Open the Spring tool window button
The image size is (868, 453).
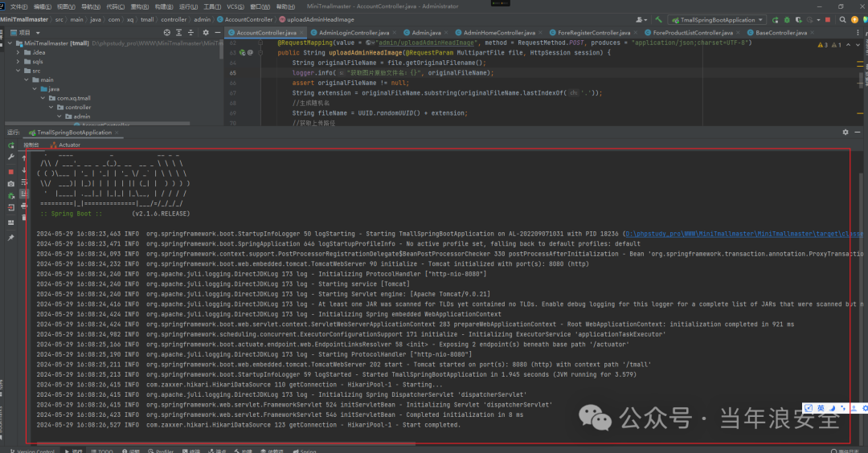click(x=305, y=451)
